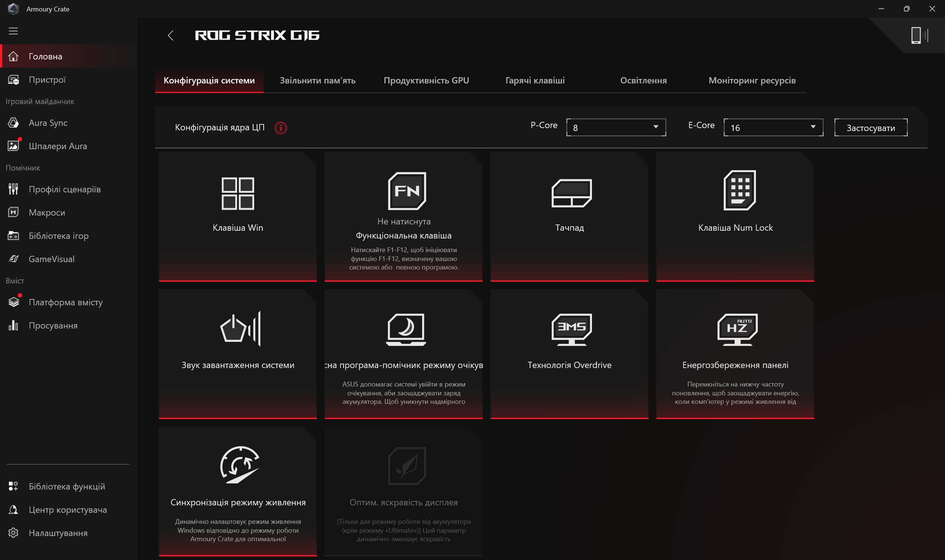Expand the E-Core dropdown
Viewport: 945px width, 560px height.
pyautogui.click(x=773, y=128)
